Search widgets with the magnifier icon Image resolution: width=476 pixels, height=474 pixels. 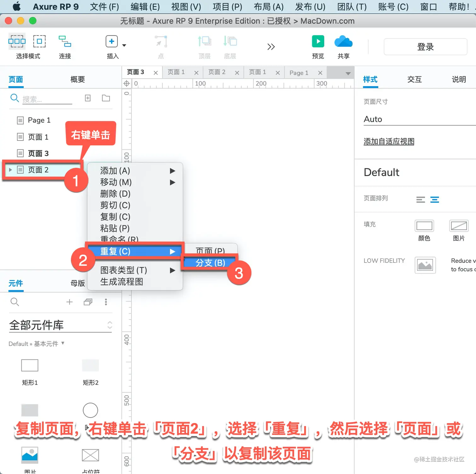[x=15, y=302]
